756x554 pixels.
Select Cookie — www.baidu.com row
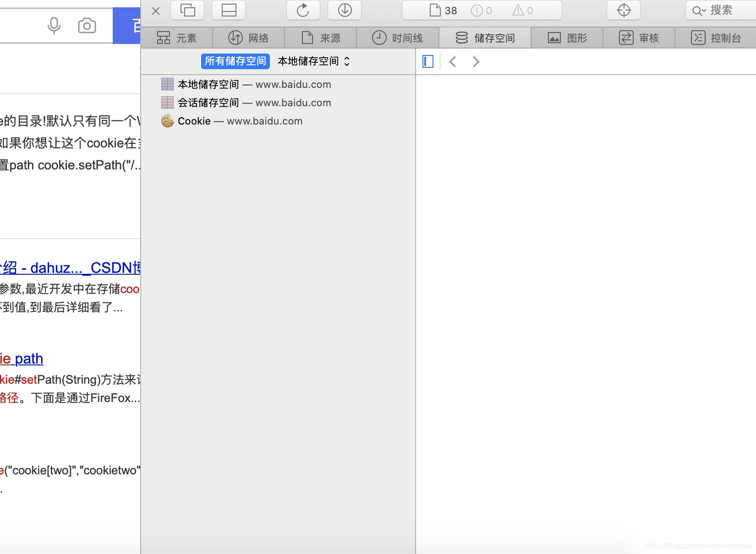coord(279,121)
